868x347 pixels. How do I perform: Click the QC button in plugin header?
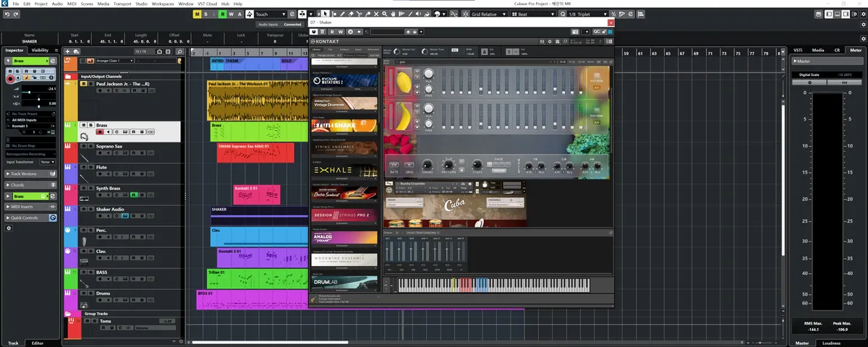(x=597, y=32)
